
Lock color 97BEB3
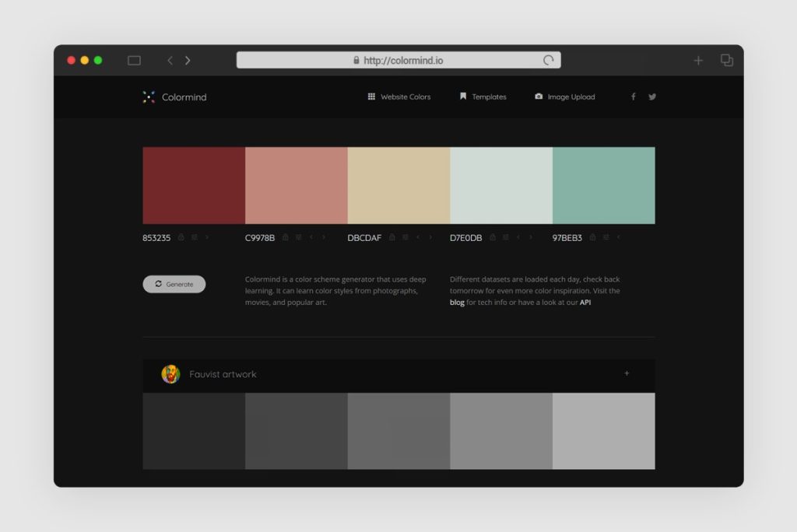(x=592, y=237)
